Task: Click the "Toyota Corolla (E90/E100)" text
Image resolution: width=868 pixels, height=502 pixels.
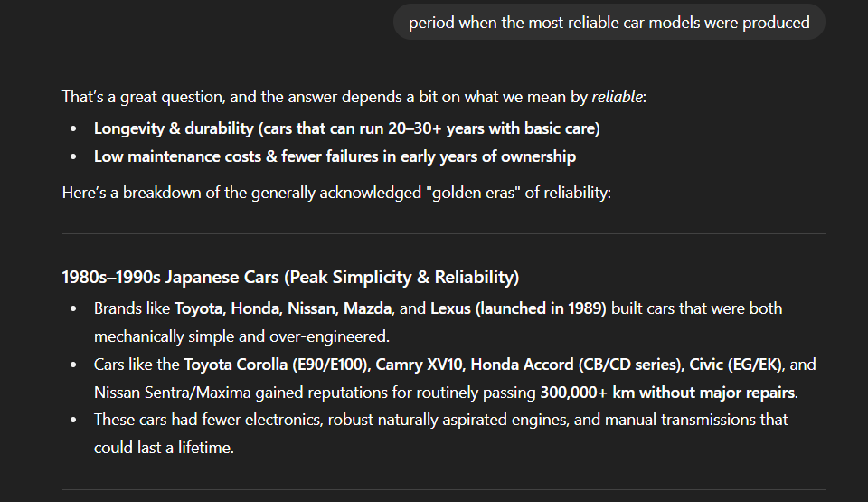Action: click(x=277, y=365)
